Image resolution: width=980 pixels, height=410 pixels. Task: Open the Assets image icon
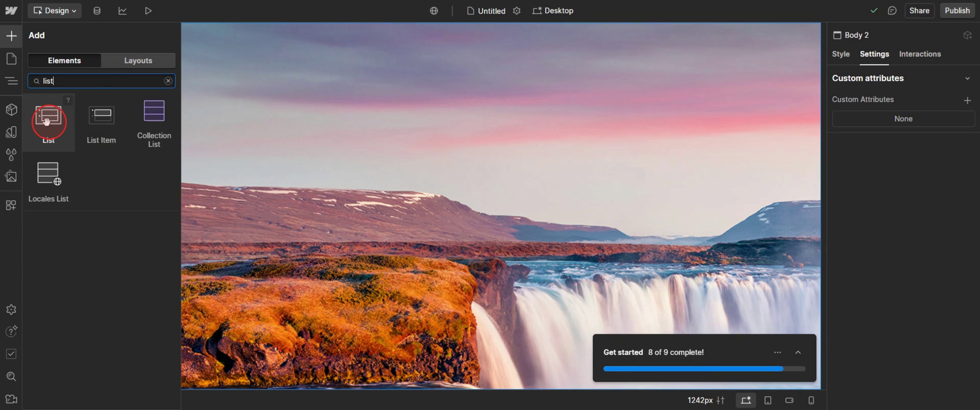pyautogui.click(x=11, y=176)
